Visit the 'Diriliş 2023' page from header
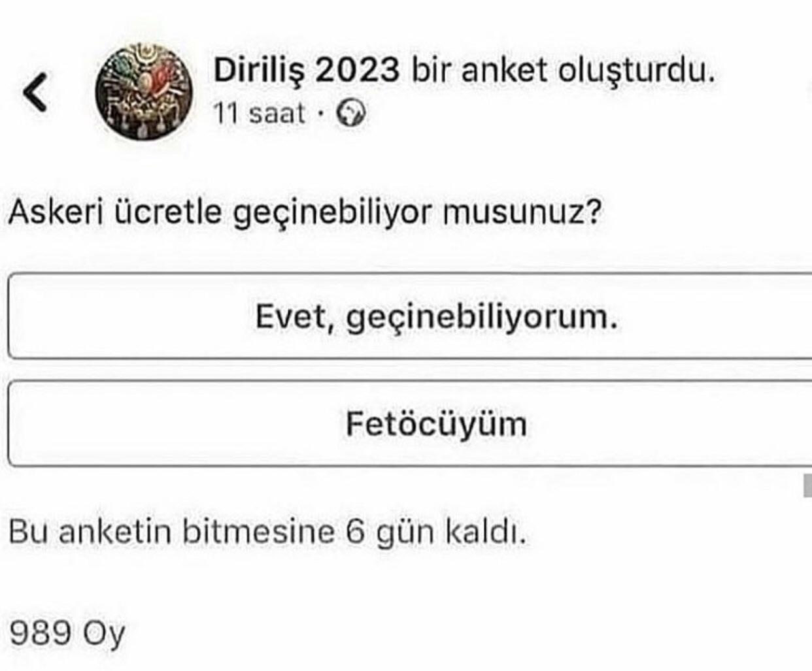The width and height of the screenshot is (812, 671). tap(307, 70)
